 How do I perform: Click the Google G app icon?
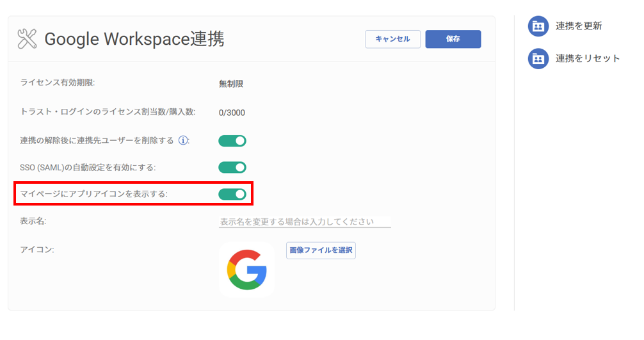[247, 270]
